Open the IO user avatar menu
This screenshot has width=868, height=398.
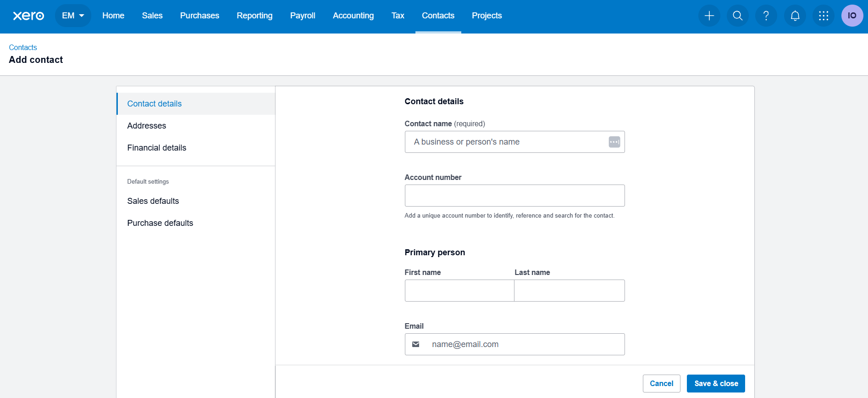pyautogui.click(x=852, y=16)
